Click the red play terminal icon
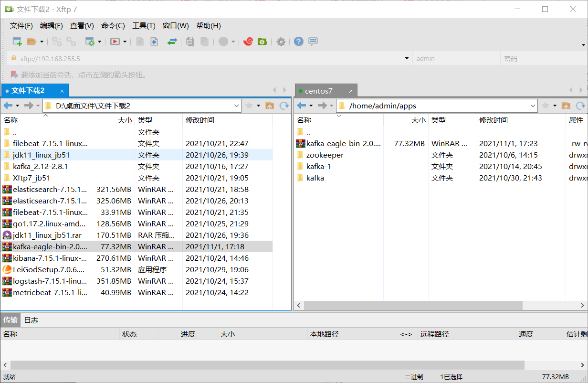This screenshot has height=383, width=588. (115, 42)
